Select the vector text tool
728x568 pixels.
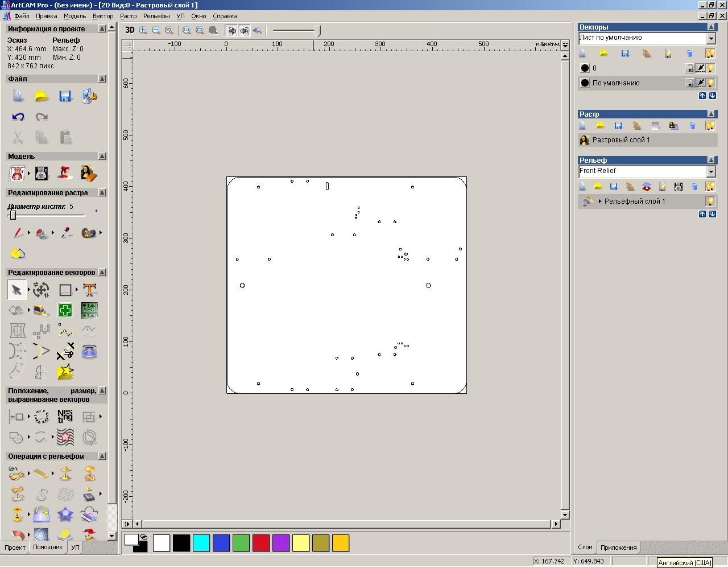[x=89, y=290]
